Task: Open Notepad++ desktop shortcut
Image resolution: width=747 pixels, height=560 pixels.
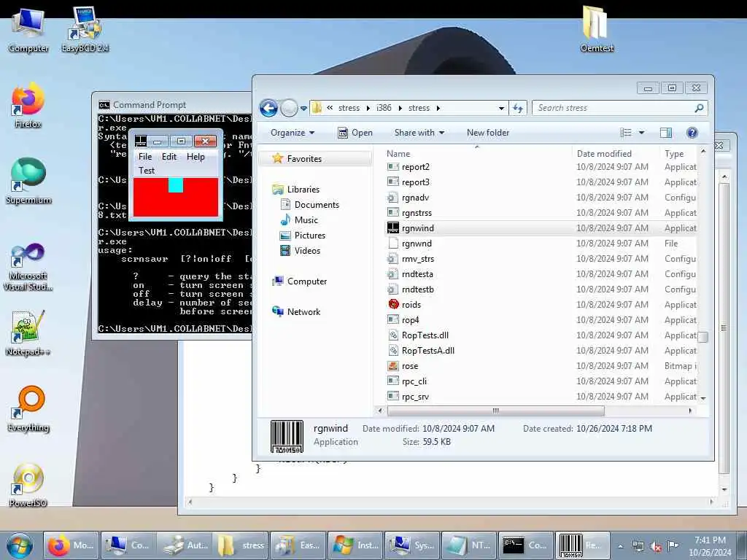Action: point(28,333)
